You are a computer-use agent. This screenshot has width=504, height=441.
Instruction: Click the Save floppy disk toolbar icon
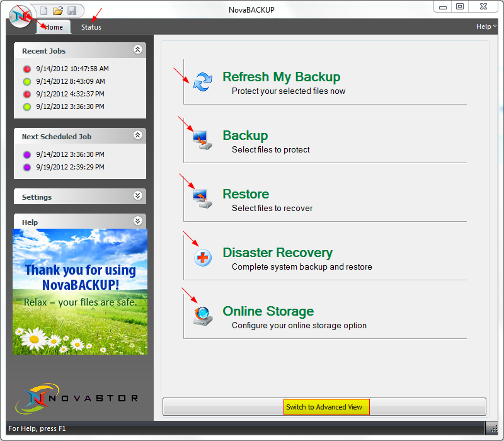(72, 11)
